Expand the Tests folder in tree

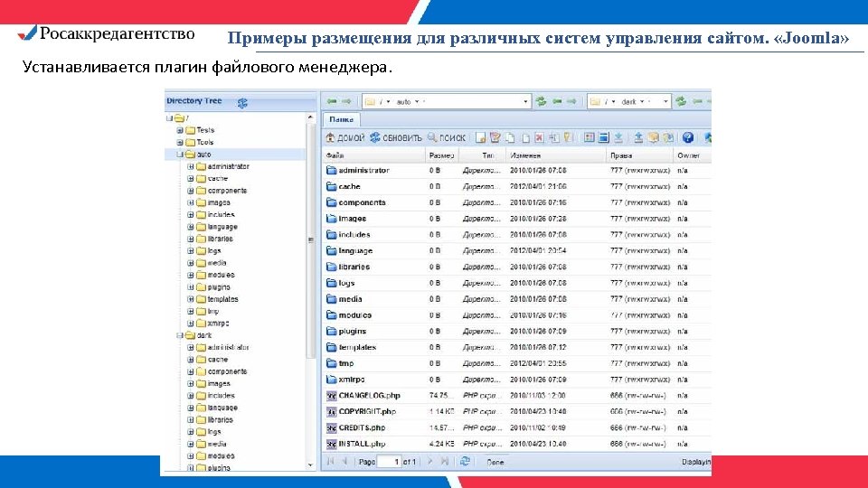(179, 130)
